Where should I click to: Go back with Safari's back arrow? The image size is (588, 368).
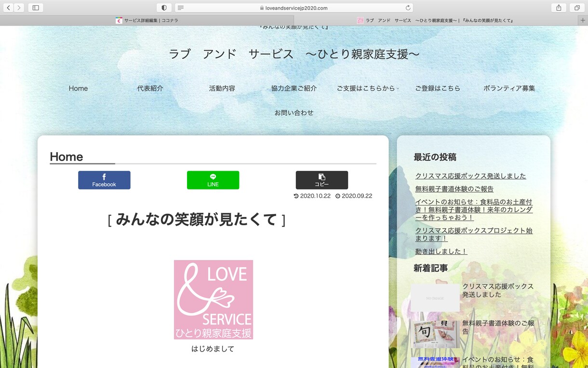click(x=8, y=8)
